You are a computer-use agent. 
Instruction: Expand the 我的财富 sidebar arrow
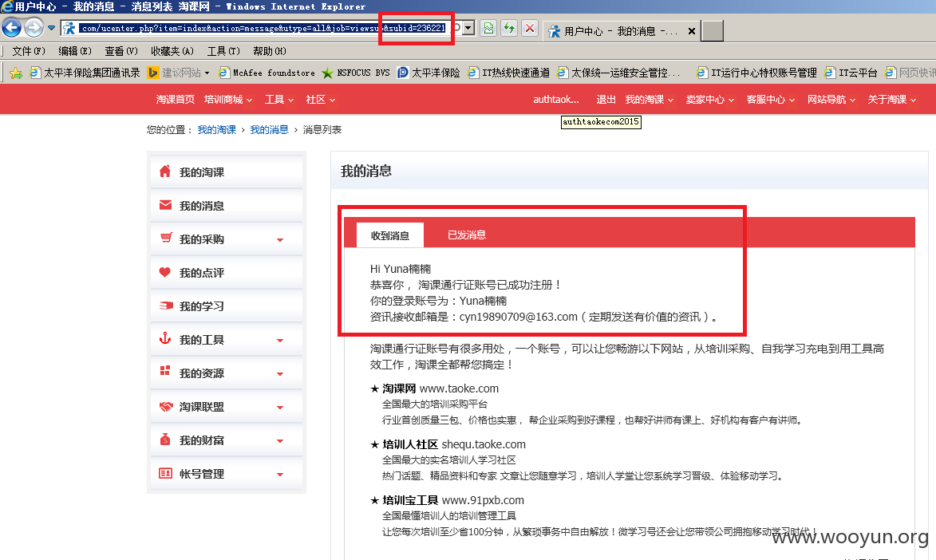pyautogui.click(x=280, y=440)
